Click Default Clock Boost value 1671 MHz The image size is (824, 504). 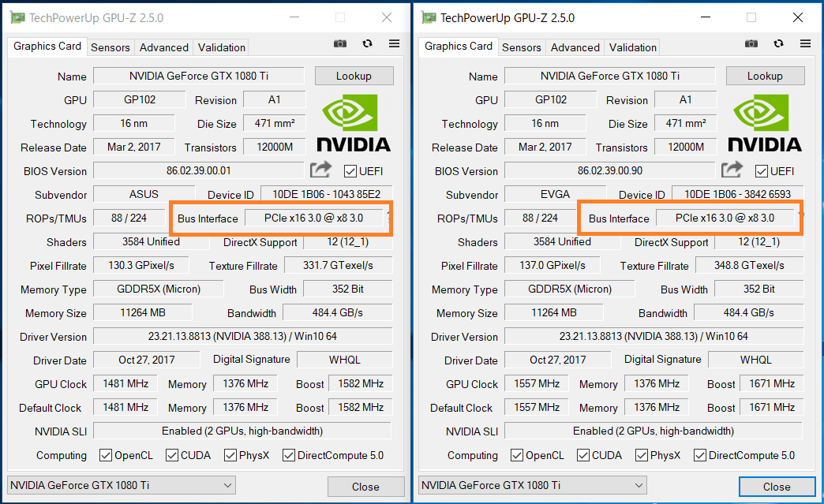771,407
